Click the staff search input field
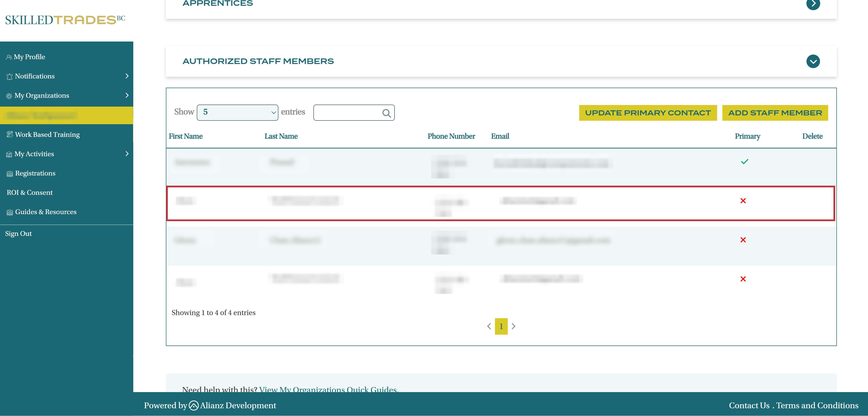This screenshot has width=868, height=416. tap(347, 113)
